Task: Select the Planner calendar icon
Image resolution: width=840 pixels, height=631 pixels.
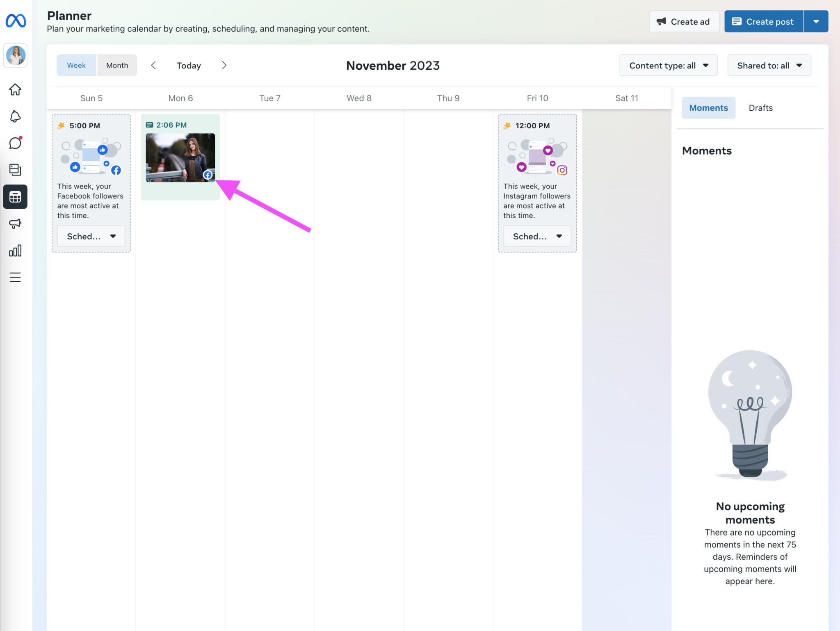Action: [x=15, y=197]
